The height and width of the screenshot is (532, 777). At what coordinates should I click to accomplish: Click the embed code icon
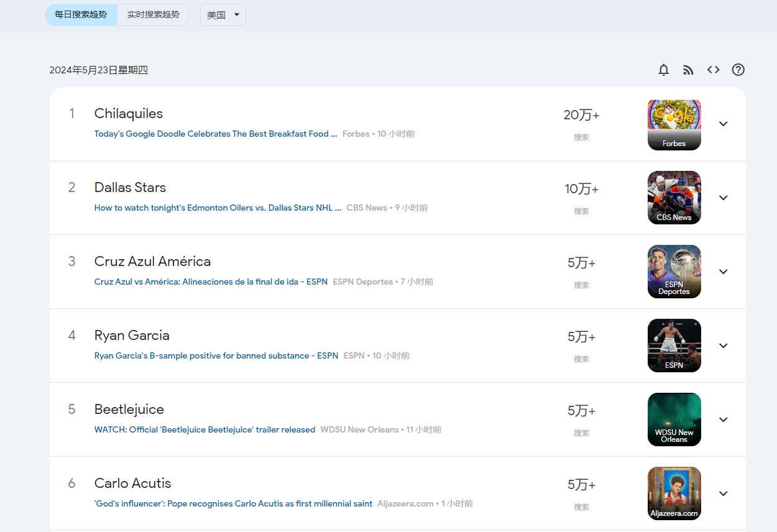point(713,70)
